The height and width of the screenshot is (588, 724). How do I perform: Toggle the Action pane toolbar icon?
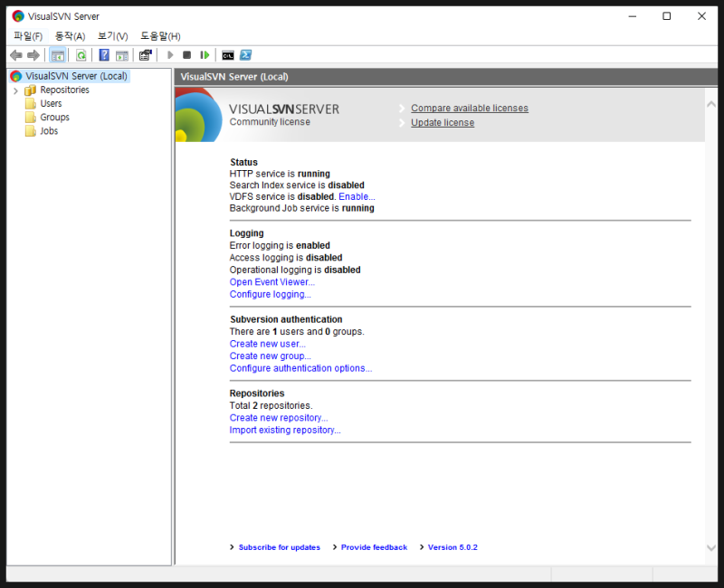point(121,55)
